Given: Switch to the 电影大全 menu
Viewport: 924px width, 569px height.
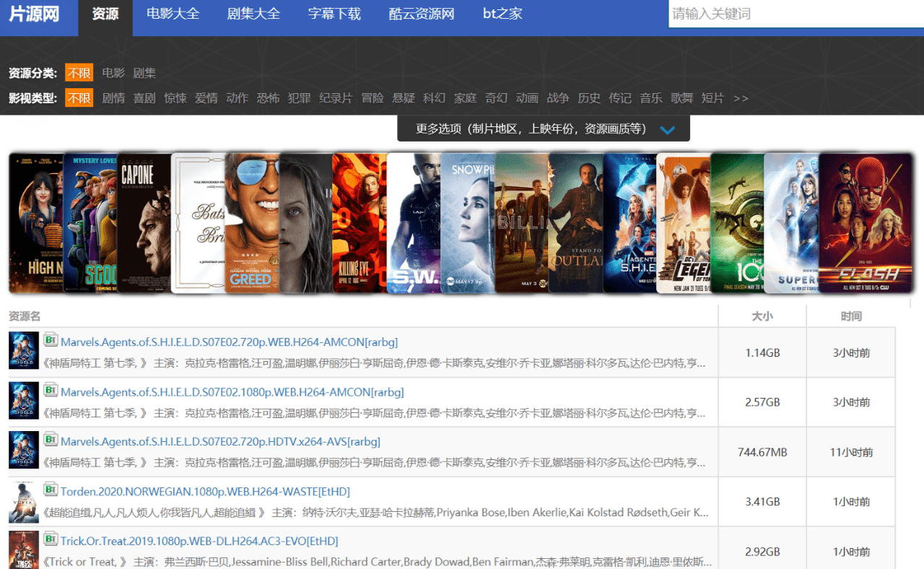Looking at the screenshot, I should tap(173, 13).
